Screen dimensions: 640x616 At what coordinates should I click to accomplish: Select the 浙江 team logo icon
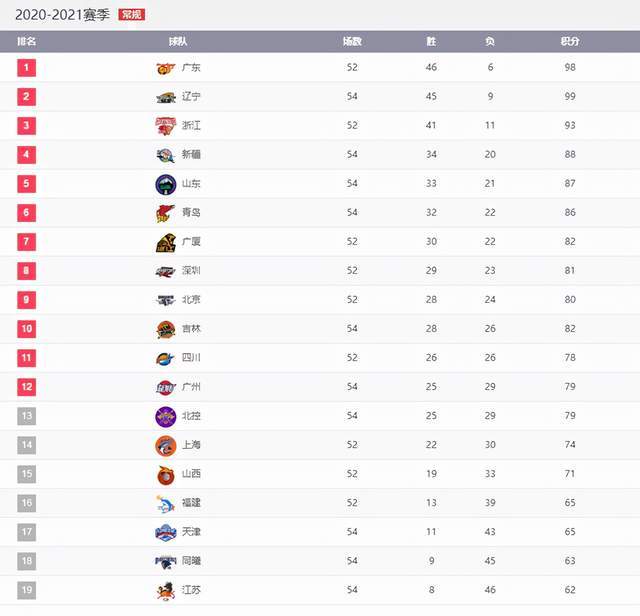point(166,126)
